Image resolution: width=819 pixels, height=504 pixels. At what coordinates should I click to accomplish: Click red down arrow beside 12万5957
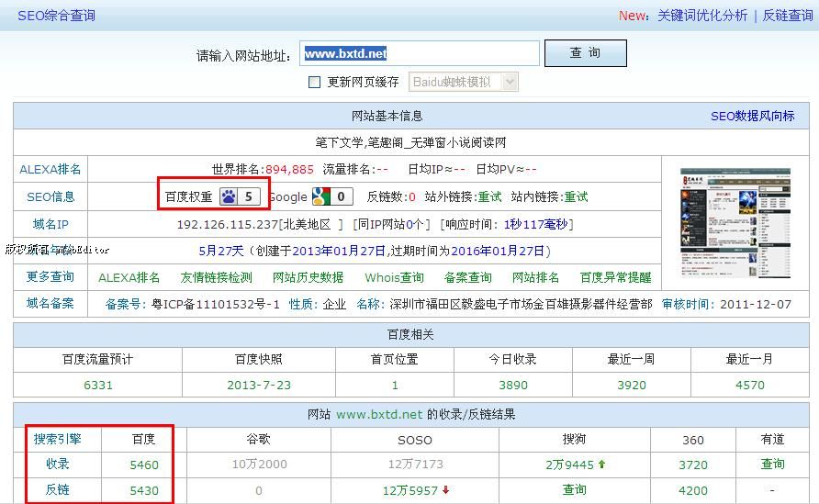(x=445, y=490)
